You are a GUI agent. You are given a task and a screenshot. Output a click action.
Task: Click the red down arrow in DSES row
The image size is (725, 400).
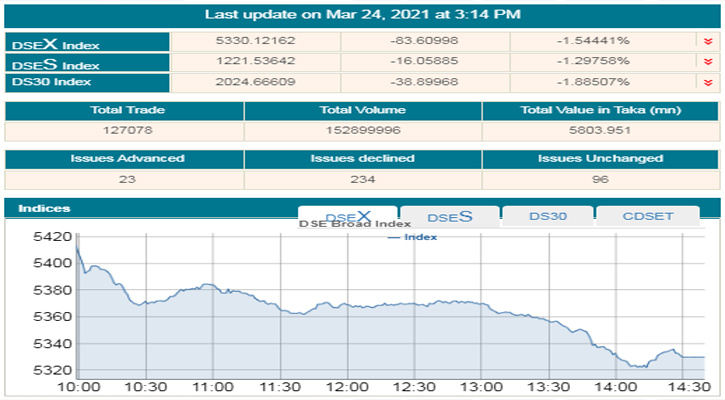coord(708,62)
